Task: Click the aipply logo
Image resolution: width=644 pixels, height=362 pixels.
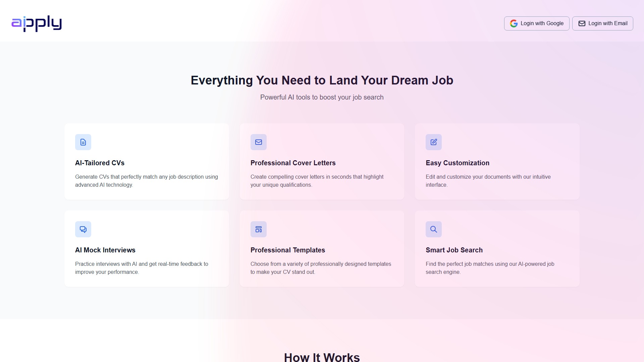Action: (37, 23)
